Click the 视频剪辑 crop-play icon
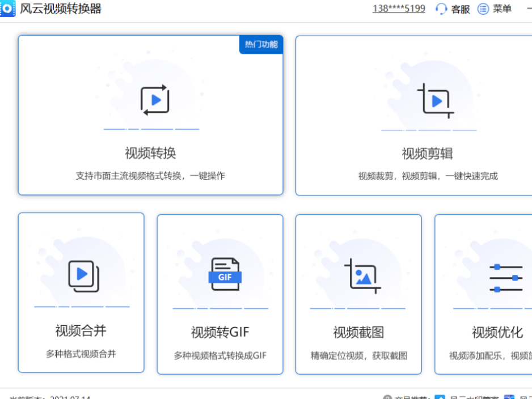The image size is (532, 399). click(436, 101)
